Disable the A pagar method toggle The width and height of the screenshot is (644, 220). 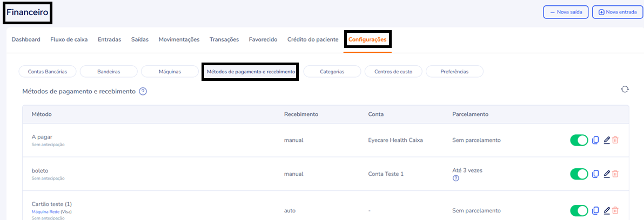pos(579,140)
